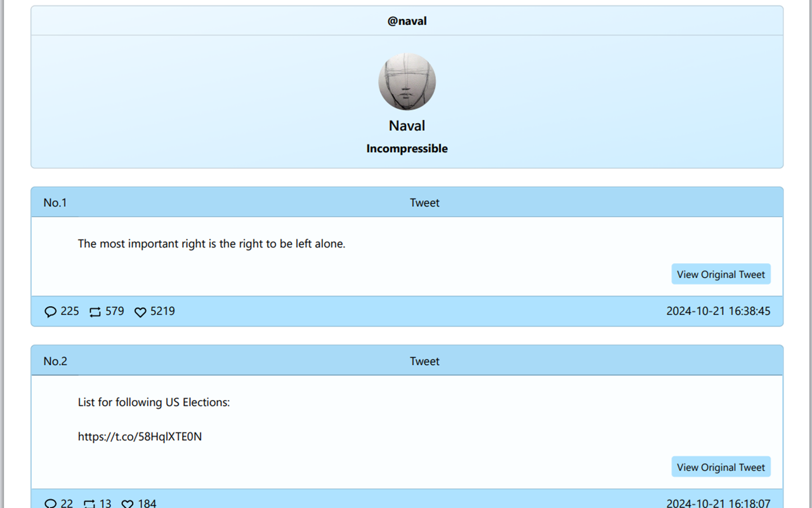Click the @naval handle header
812x508 pixels.
coord(407,21)
